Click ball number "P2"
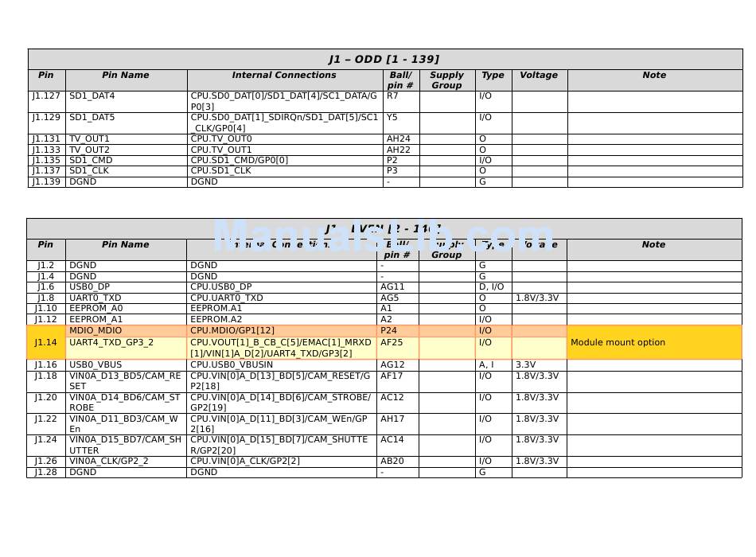Viewport: 756px width, 557px height. click(392, 161)
